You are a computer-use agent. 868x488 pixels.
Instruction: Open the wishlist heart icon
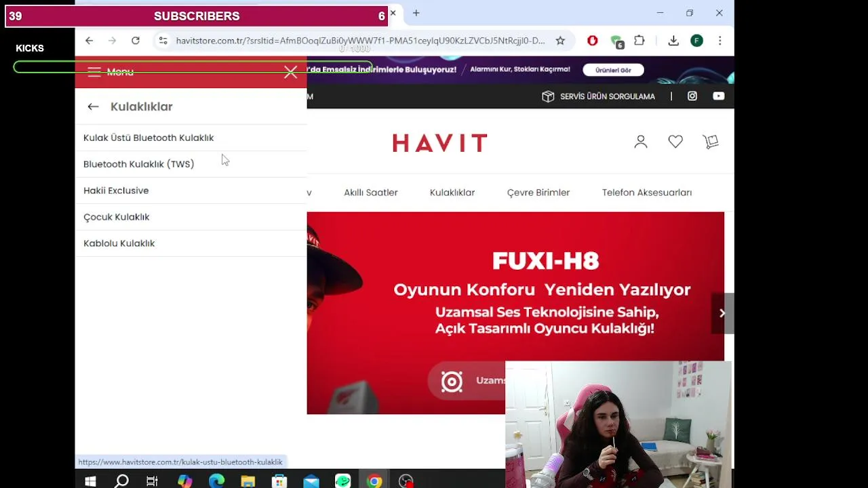tap(675, 142)
